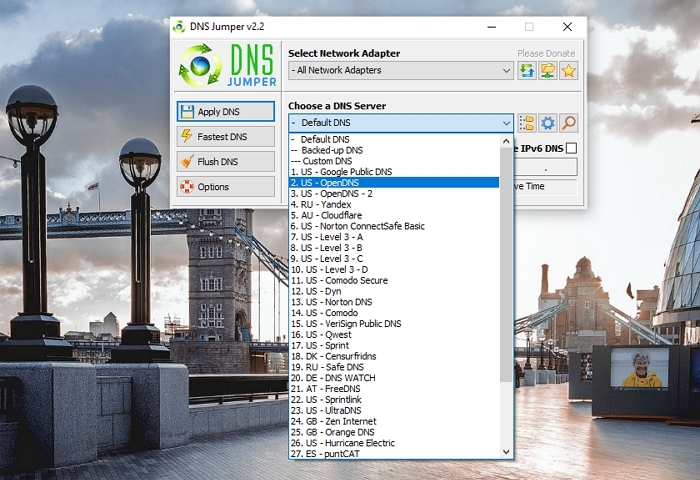Open the DNS list editor icon
The height and width of the screenshot is (480, 700).
point(527,123)
